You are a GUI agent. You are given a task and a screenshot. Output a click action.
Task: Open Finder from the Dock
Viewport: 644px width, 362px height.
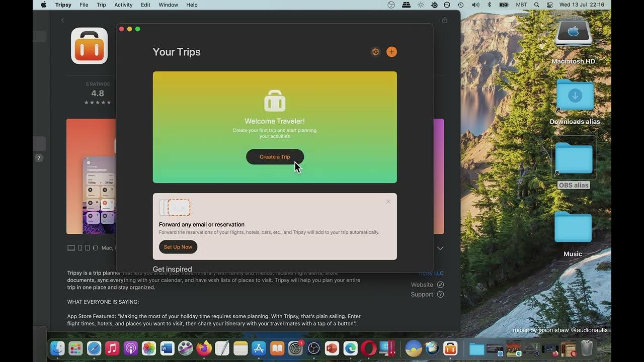coord(57,348)
